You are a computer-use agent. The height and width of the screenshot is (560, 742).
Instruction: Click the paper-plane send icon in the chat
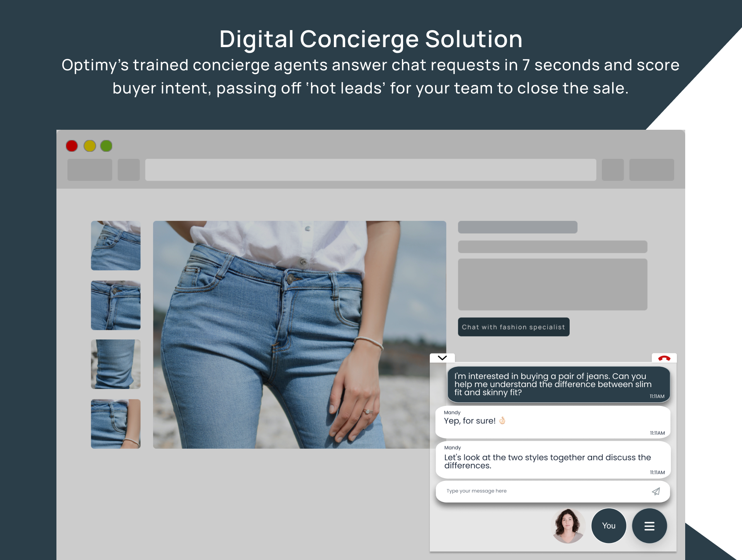656,491
